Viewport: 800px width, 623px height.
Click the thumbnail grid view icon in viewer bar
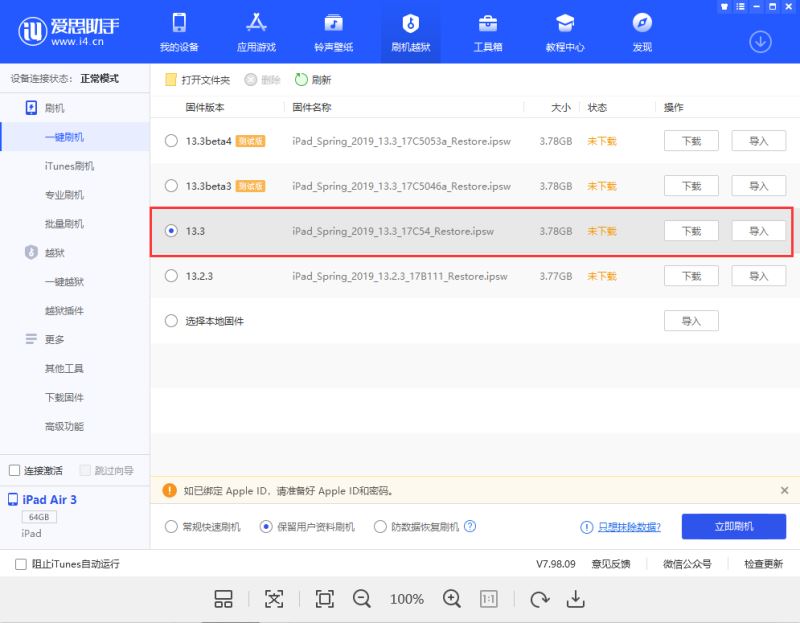click(223, 599)
